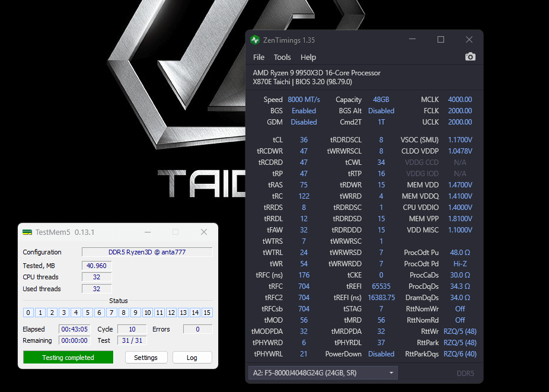Click the ProcOdt Pu value 48.0 Ω
This screenshot has height=392, width=549.
coord(460,253)
